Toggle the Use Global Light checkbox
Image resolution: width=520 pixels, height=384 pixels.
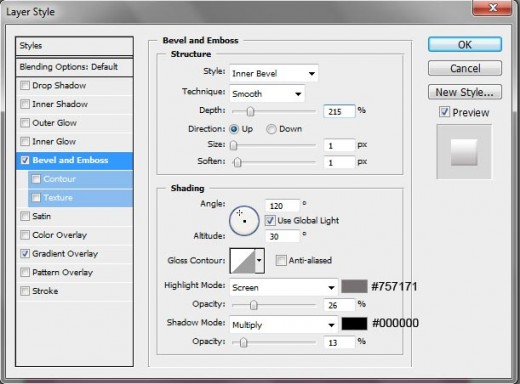[x=270, y=220]
